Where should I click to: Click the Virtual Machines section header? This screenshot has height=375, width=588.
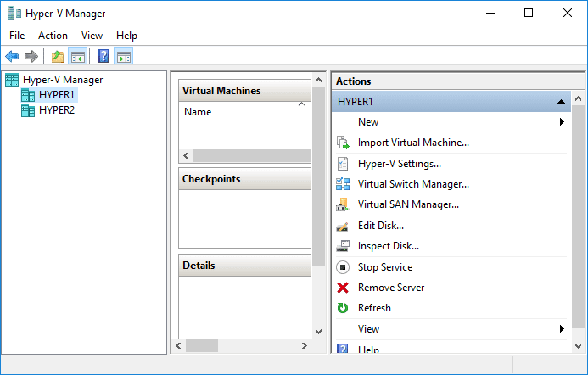point(245,91)
